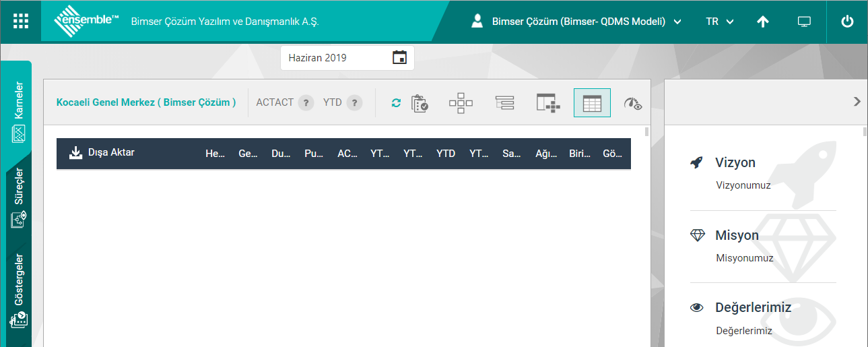
Task: Click the YTD column header in table
Action: [446, 154]
